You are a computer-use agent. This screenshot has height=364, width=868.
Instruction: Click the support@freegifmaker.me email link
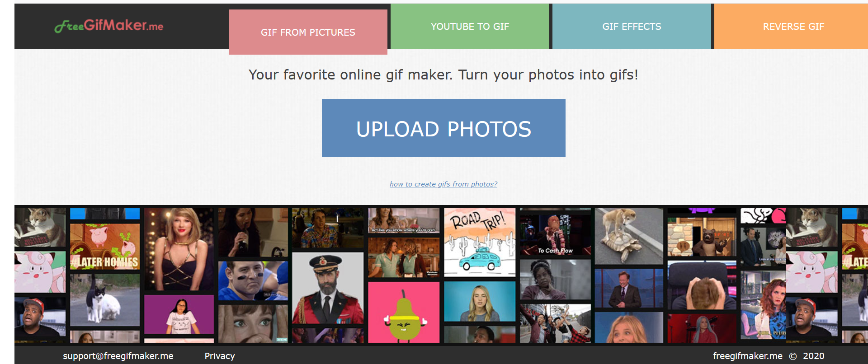pos(118,356)
